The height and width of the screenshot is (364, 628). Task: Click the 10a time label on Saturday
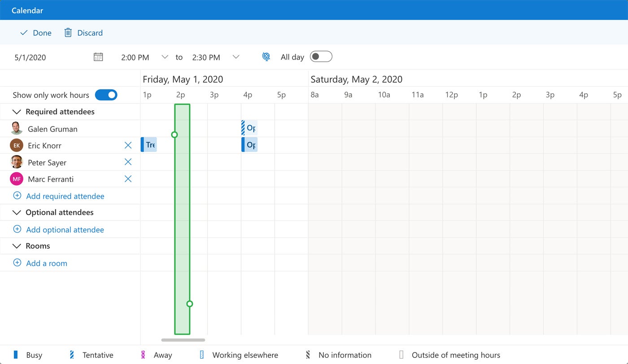(x=384, y=95)
